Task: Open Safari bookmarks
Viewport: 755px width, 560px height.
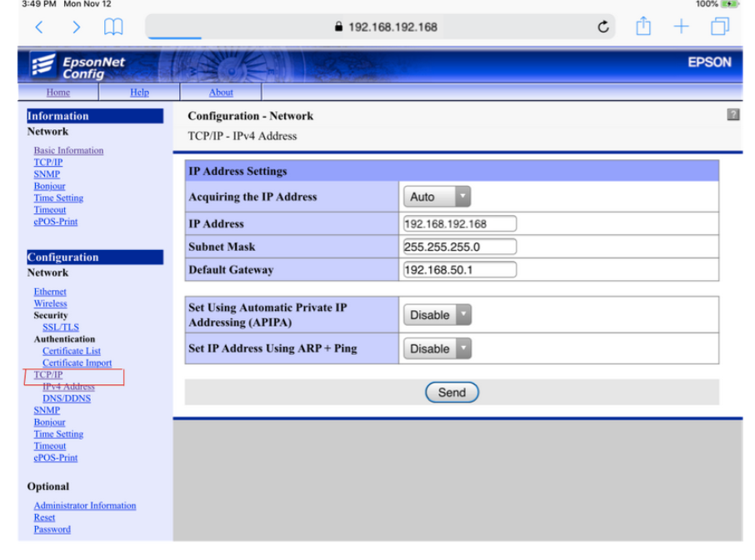Action: [113, 27]
